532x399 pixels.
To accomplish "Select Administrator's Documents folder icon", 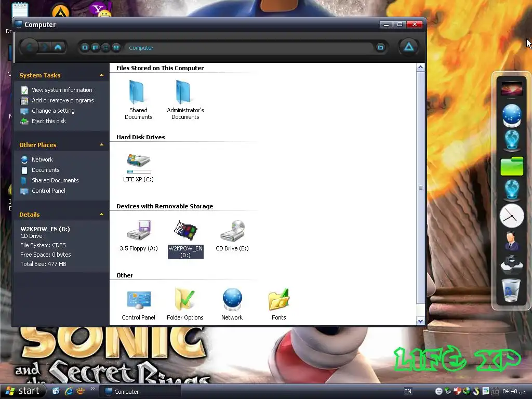I will tap(184, 92).
